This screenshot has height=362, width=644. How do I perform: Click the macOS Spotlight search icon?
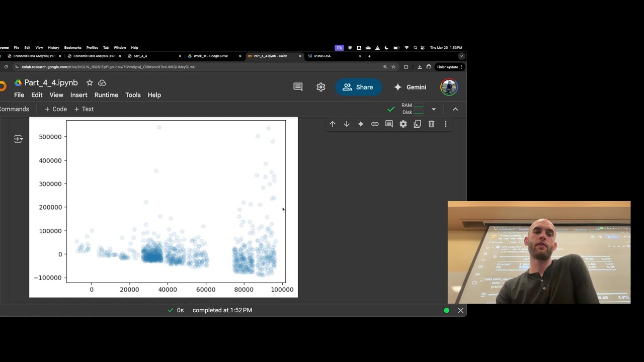(415, 48)
